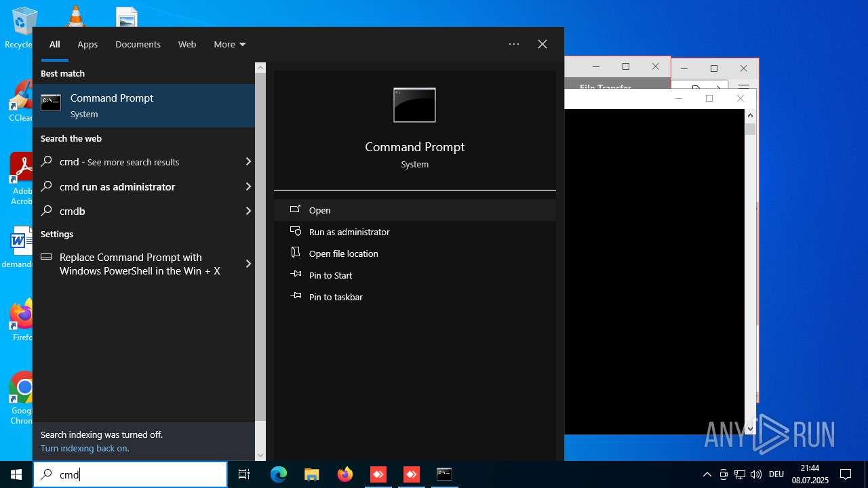Launch Microsoft Edge from the taskbar

[279, 474]
